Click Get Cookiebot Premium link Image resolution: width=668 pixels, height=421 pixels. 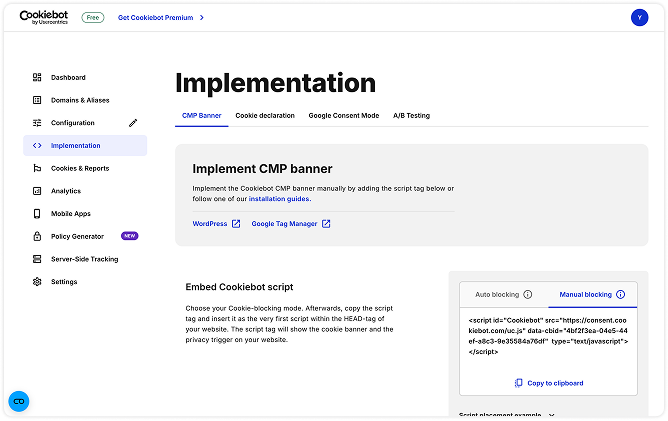[160, 17]
